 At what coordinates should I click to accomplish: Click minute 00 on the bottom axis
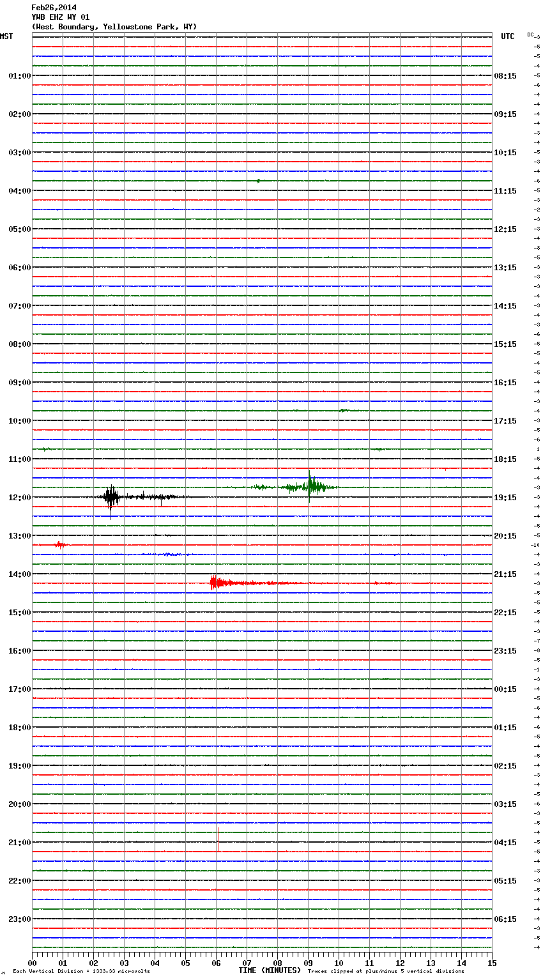[x=32, y=963]
